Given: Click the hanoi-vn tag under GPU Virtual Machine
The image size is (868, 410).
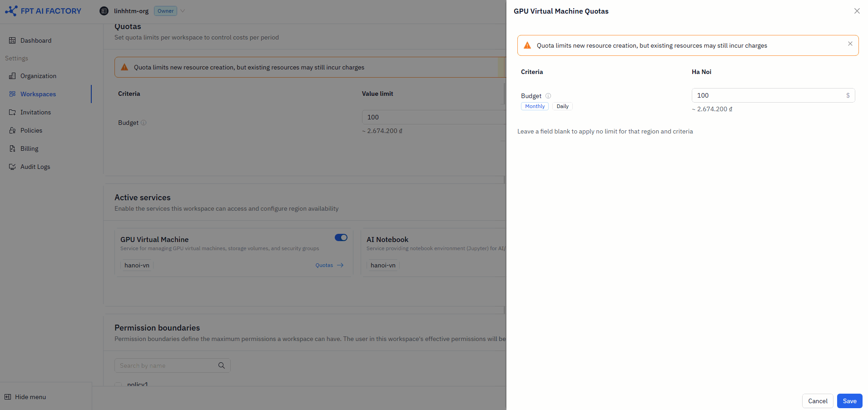Looking at the screenshot, I should 137,265.
